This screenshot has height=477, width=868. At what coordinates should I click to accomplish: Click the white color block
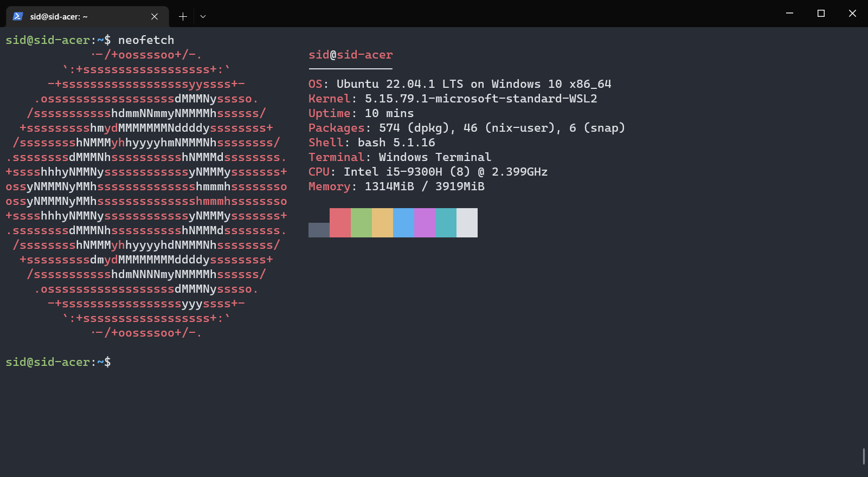(x=467, y=223)
